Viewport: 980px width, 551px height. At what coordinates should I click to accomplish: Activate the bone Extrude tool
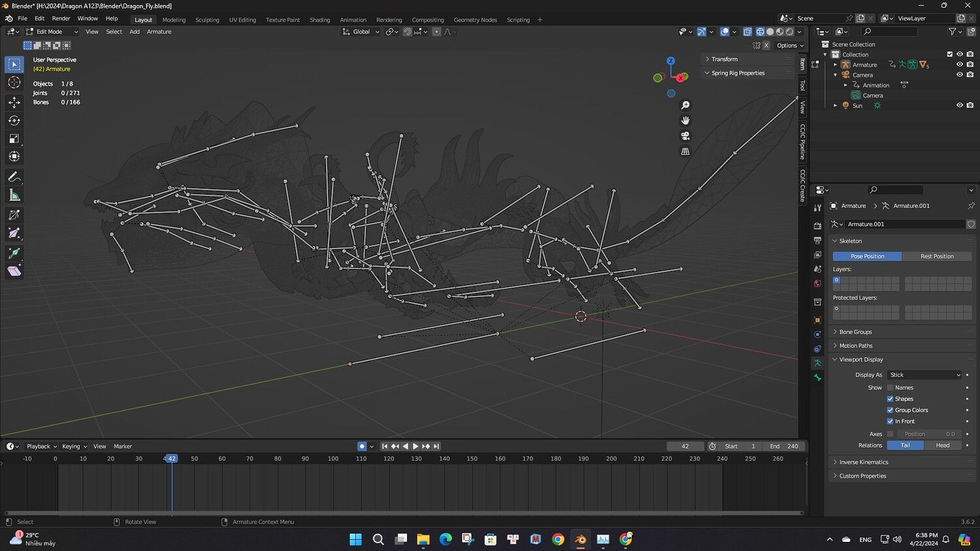pyautogui.click(x=14, y=253)
